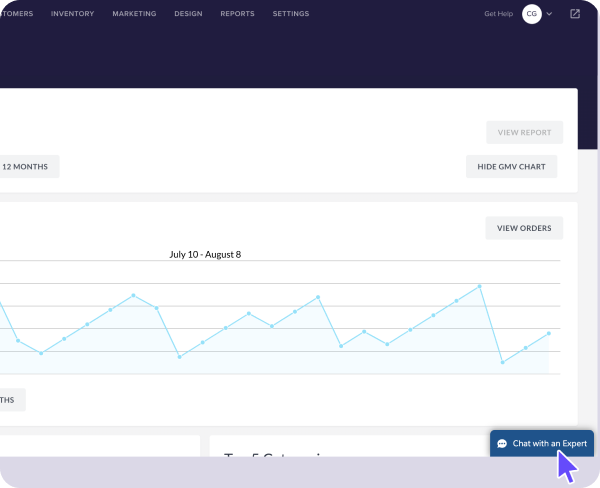The image size is (600, 488).
Task: Start a Chat with an Expert
Action: (549, 443)
